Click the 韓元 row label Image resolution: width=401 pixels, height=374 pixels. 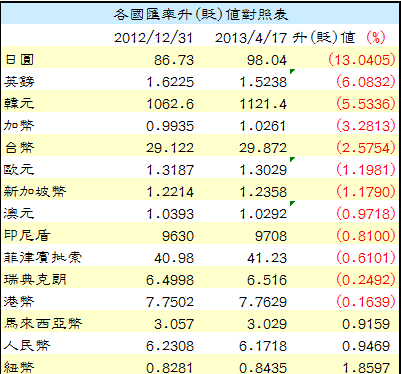pos(19,104)
